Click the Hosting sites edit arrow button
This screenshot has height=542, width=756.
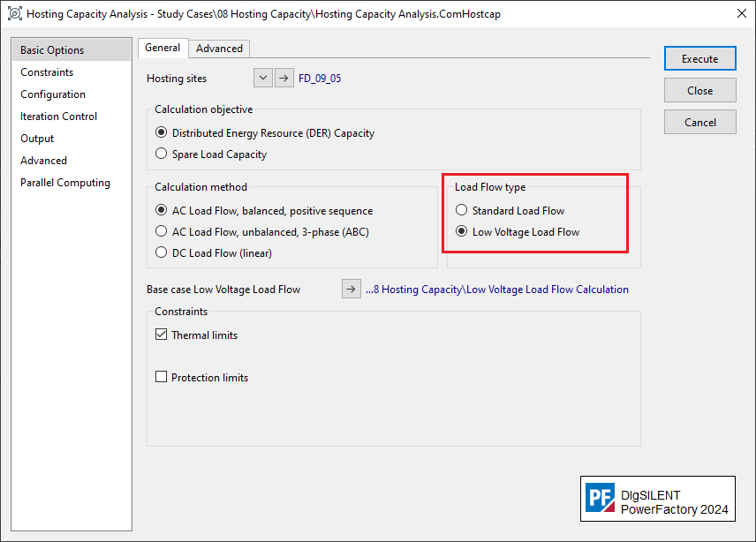tap(284, 78)
